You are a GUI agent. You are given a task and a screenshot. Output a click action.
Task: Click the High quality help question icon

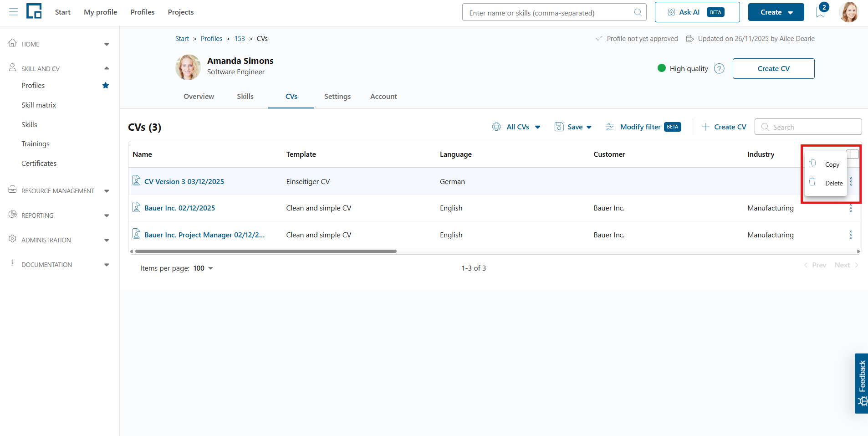pyautogui.click(x=719, y=69)
